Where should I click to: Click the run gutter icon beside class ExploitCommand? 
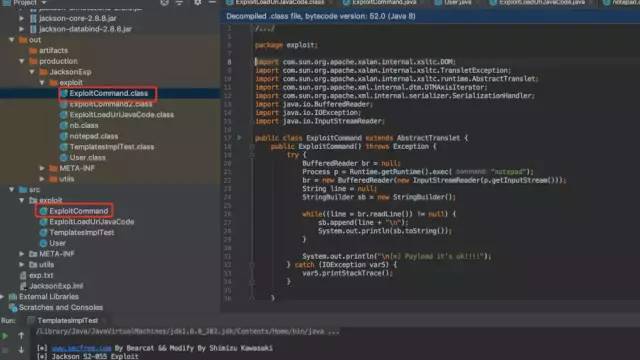(x=240, y=138)
